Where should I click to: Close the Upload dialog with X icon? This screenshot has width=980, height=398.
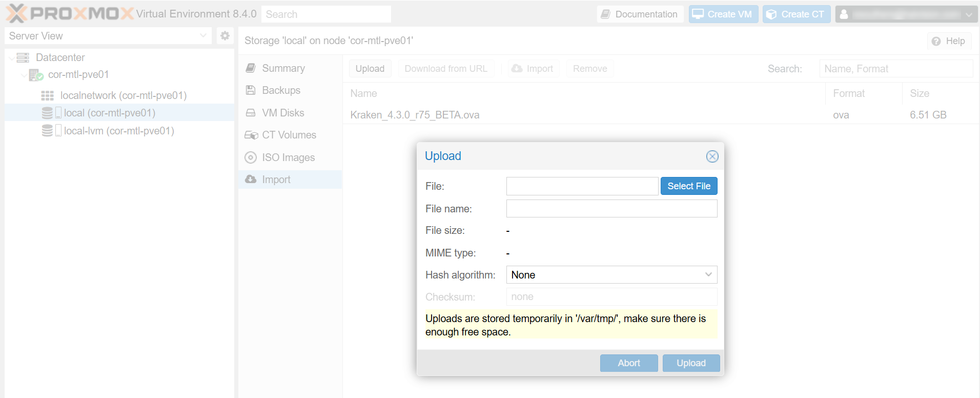(712, 156)
